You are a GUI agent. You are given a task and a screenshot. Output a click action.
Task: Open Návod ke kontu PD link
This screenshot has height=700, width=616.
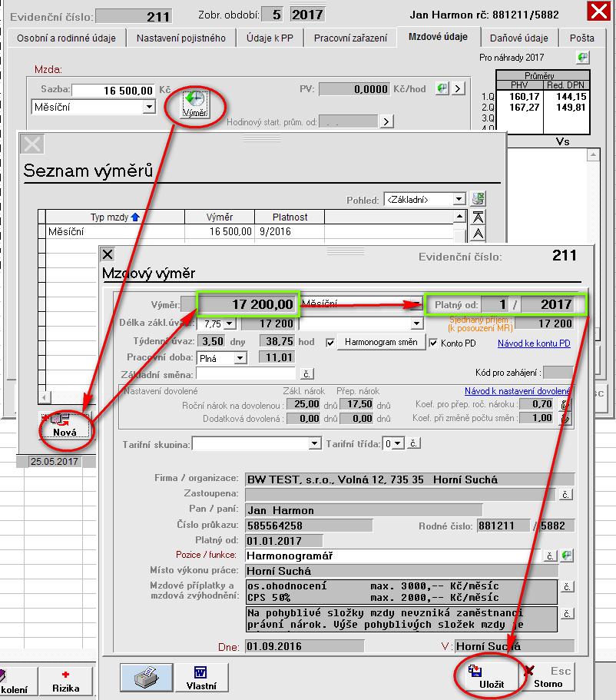pos(534,343)
